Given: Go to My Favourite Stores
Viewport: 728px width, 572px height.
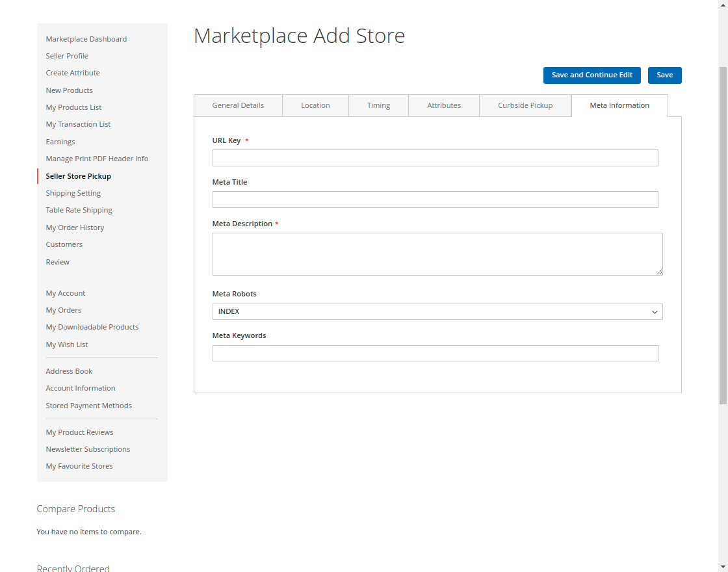Looking at the screenshot, I should click(x=79, y=465).
